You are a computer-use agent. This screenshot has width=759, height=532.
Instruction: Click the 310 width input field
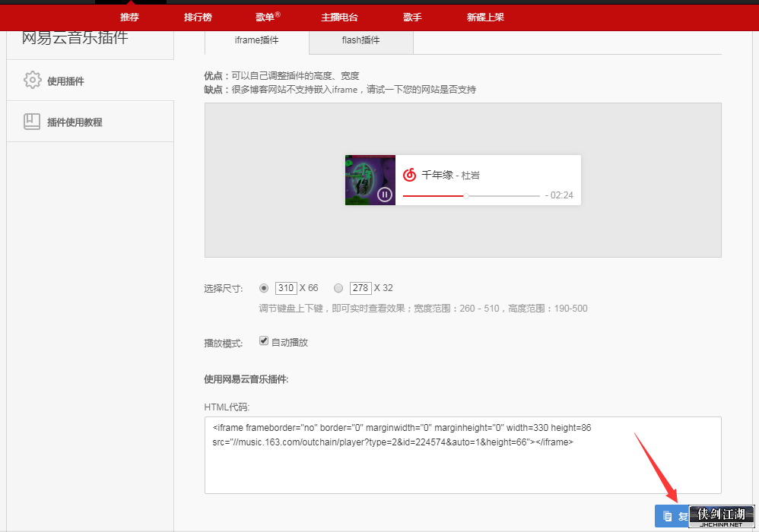tap(286, 288)
